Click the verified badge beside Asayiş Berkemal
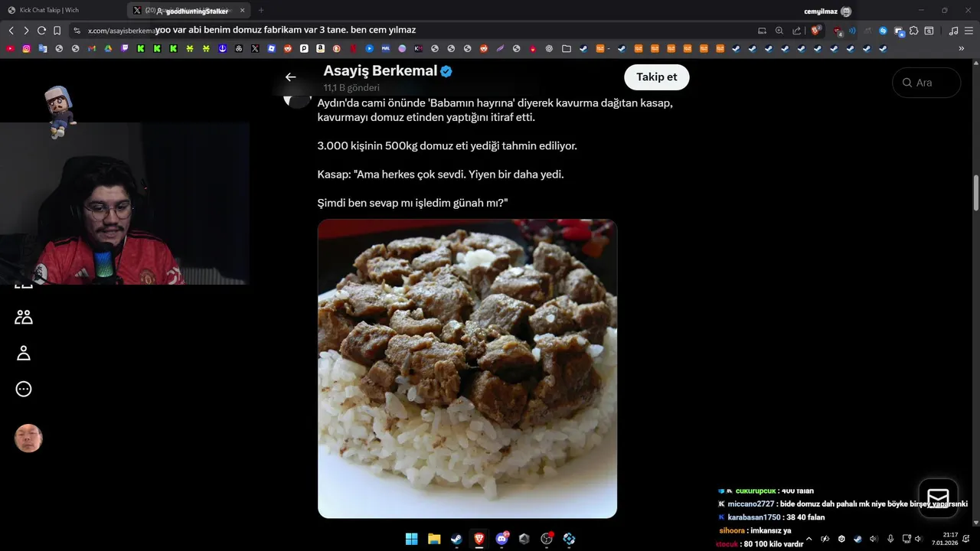The height and width of the screenshot is (551, 980). pyautogui.click(x=446, y=71)
